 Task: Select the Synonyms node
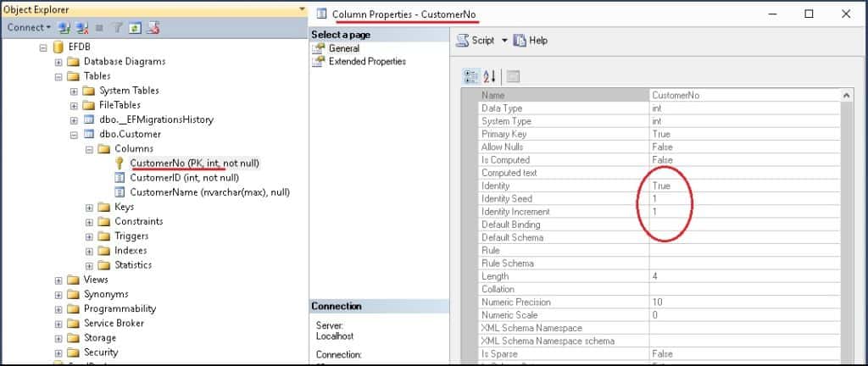point(106,294)
